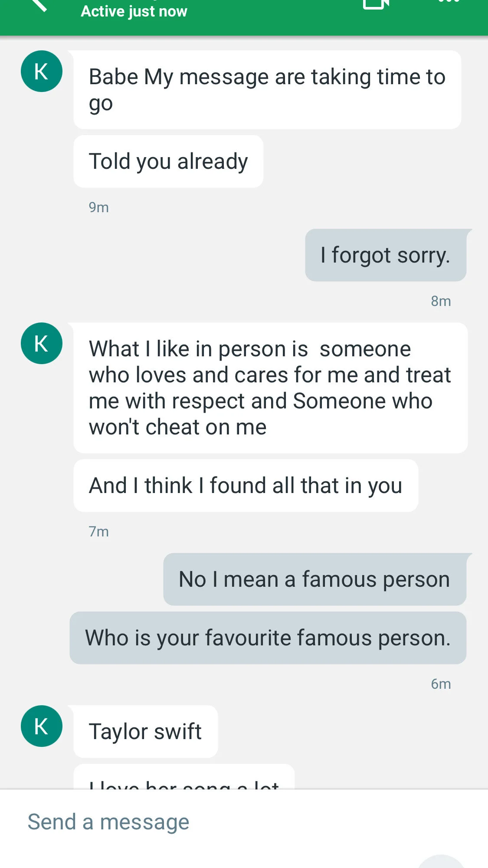Image resolution: width=488 pixels, height=868 pixels.
Task: Select 'And I think I found all' bubble
Action: point(246,486)
